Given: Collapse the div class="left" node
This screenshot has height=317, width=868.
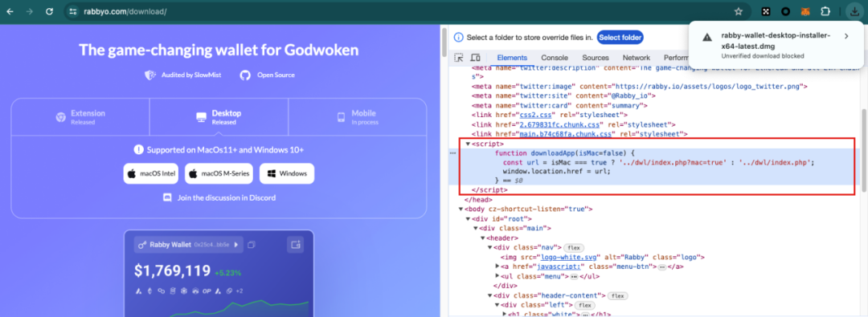Looking at the screenshot, I should 497,306.
